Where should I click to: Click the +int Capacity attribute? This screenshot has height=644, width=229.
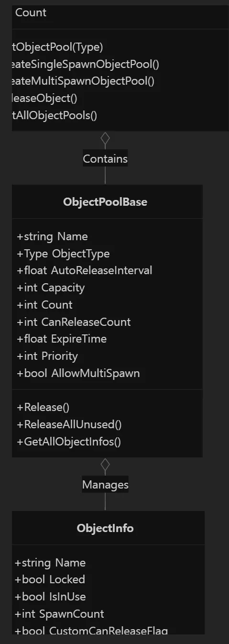point(51,288)
